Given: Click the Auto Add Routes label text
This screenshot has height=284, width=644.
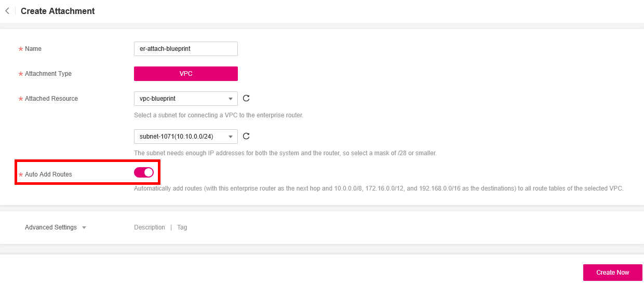Looking at the screenshot, I should (x=48, y=174).
